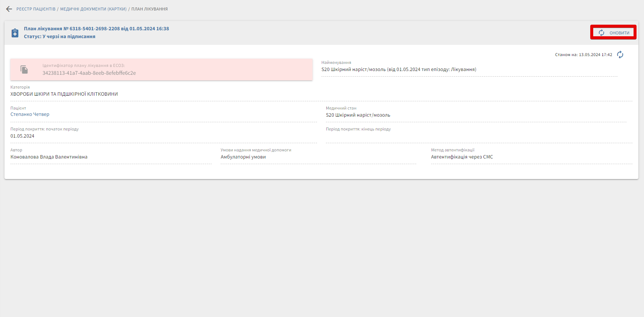Open РЕЄСТР ПАЦІЄНТІВ breadcrumb
Viewport: 644px width, 317px height.
[36, 9]
